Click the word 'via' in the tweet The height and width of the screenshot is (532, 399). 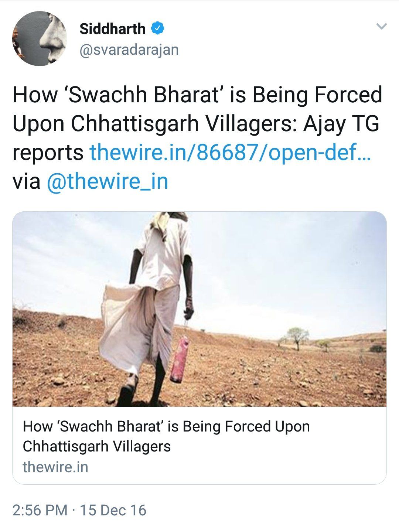26,181
